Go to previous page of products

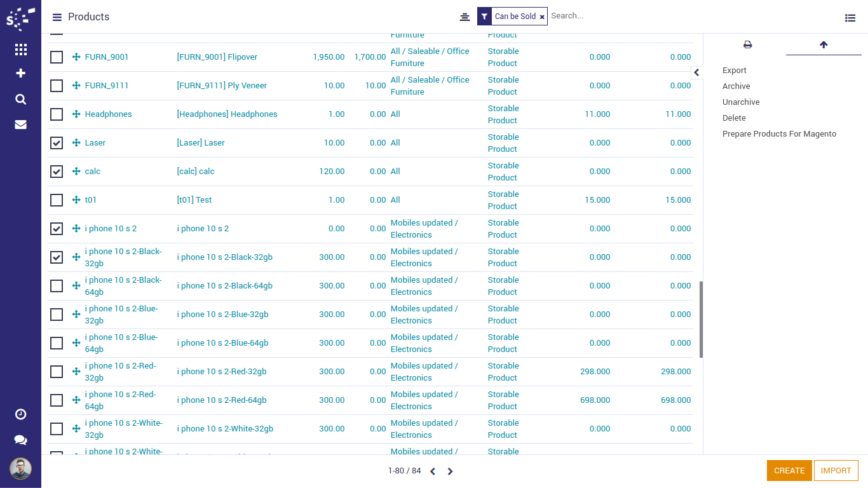pos(433,471)
